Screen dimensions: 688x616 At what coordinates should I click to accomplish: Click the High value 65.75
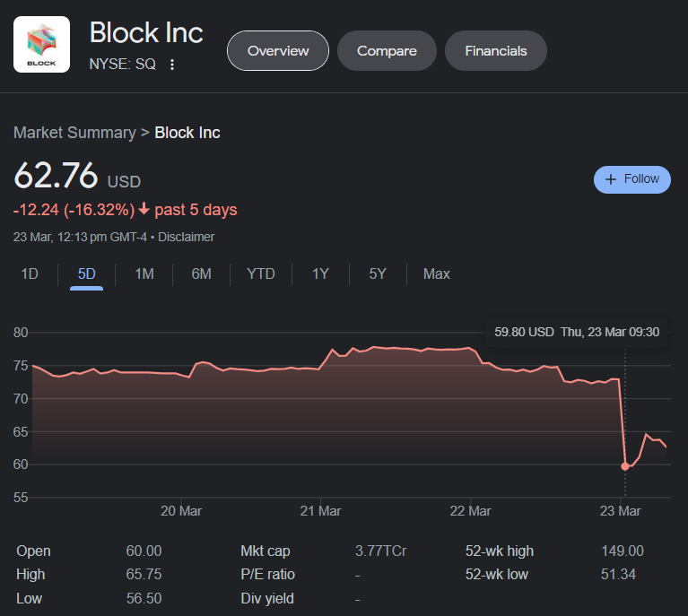pyautogui.click(x=144, y=574)
